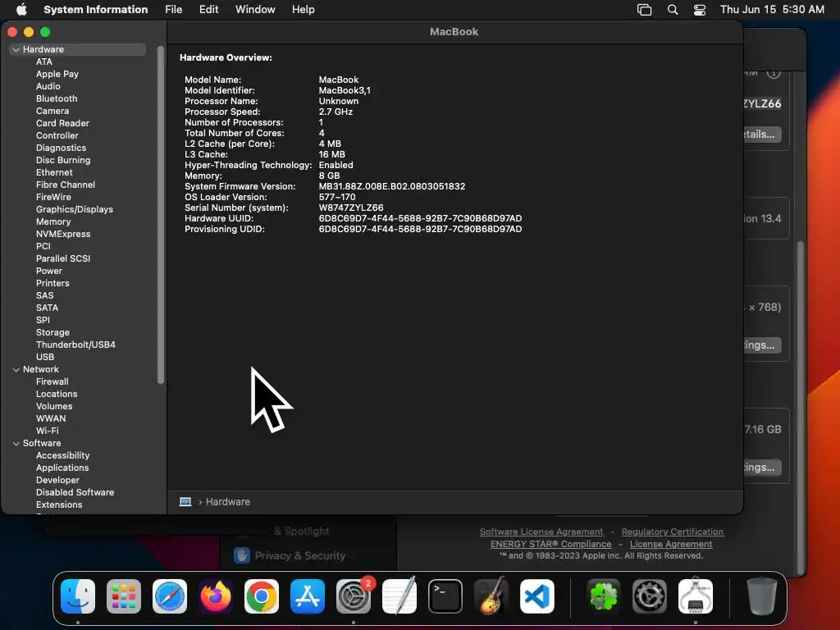Select Ethernet in the sidebar
840x630 pixels.
[54, 172]
